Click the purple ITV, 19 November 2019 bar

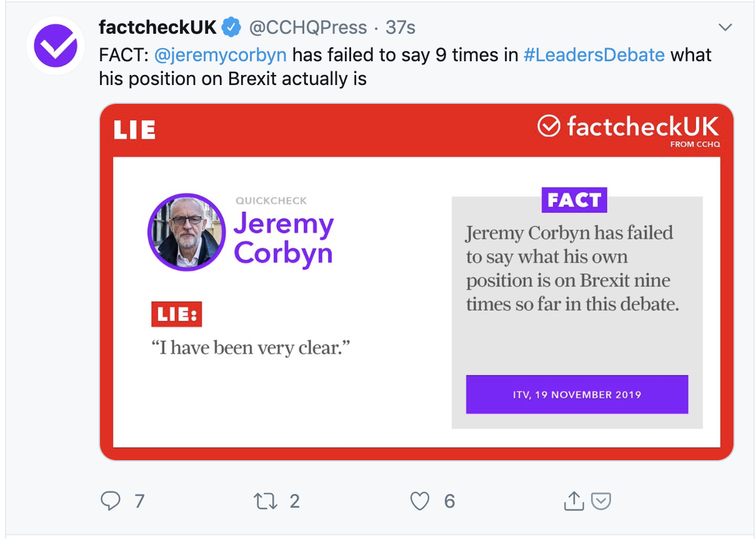pyautogui.click(x=577, y=395)
